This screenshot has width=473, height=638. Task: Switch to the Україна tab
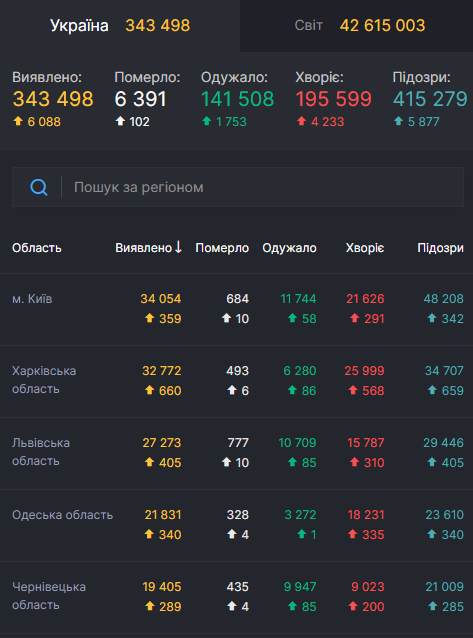(120, 26)
